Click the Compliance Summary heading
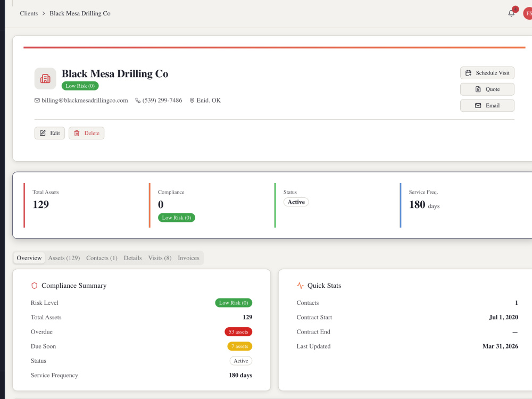Viewport: 532px width, 399px height. [x=74, y=286]
